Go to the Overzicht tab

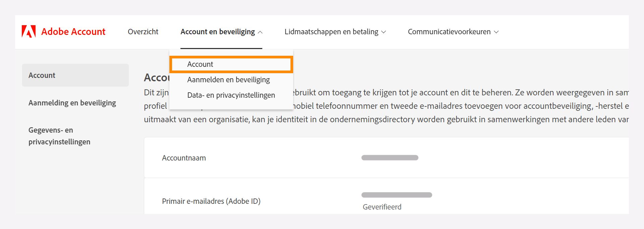pos(143,32)
